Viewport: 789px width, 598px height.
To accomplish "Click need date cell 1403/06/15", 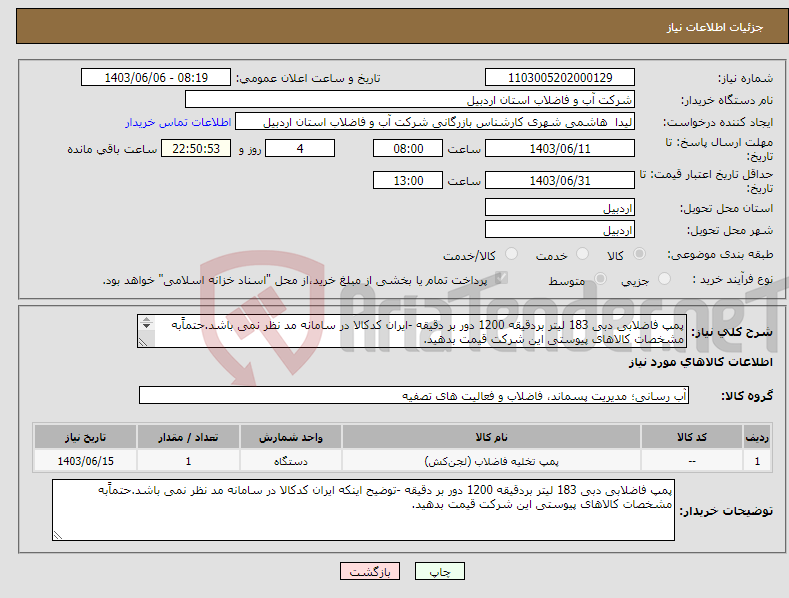I will click(x=86, y=461).
